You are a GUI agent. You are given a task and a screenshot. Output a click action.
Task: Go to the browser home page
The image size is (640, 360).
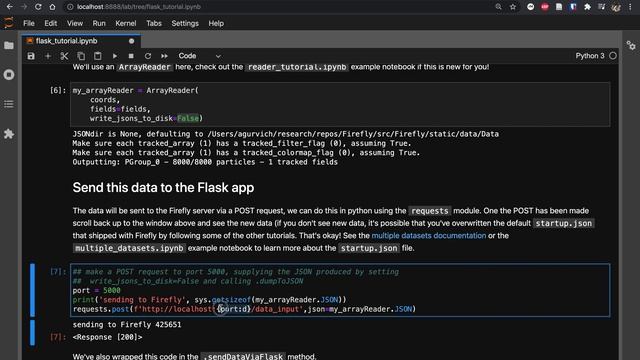coord(52,7)
